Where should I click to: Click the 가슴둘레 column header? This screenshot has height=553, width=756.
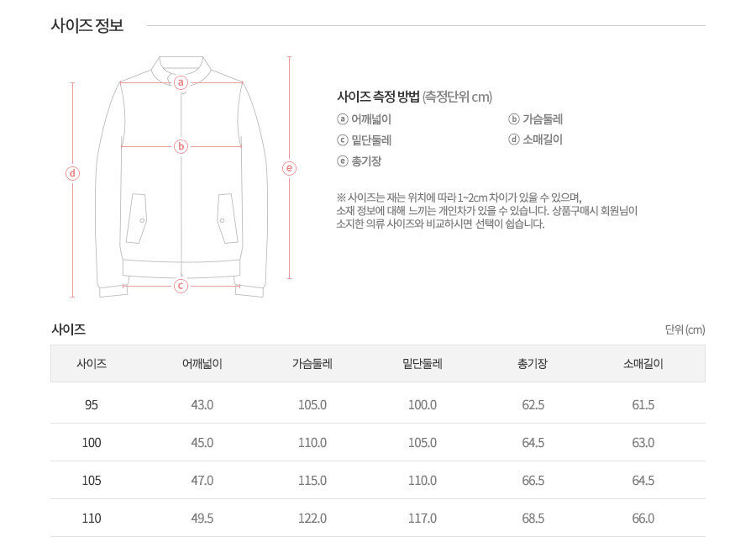point(312,363)
